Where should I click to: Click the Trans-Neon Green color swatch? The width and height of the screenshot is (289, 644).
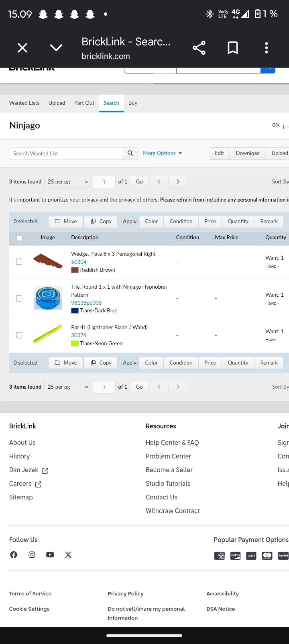point(75,344)
